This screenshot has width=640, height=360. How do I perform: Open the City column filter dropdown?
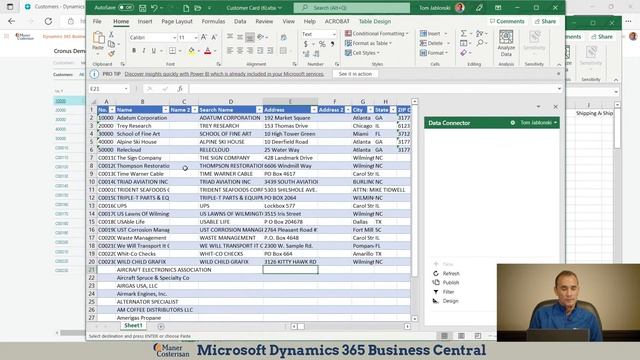click(370, 110)
